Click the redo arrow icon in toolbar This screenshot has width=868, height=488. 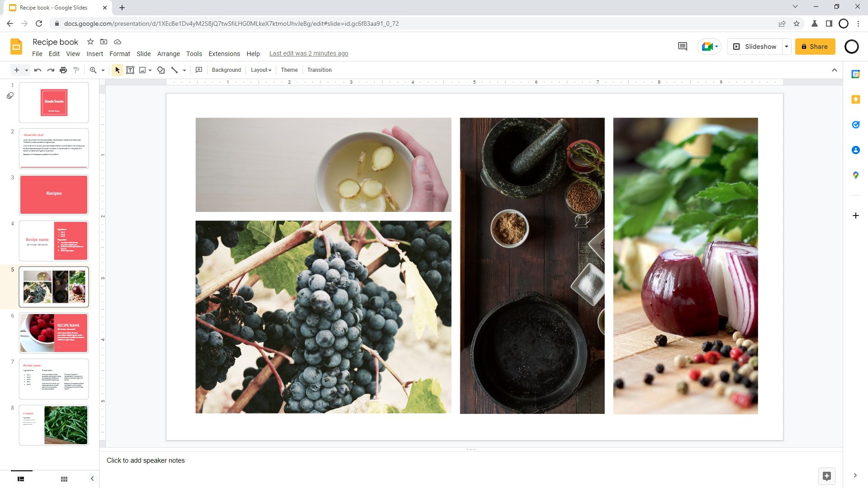(x=51, y=70)
